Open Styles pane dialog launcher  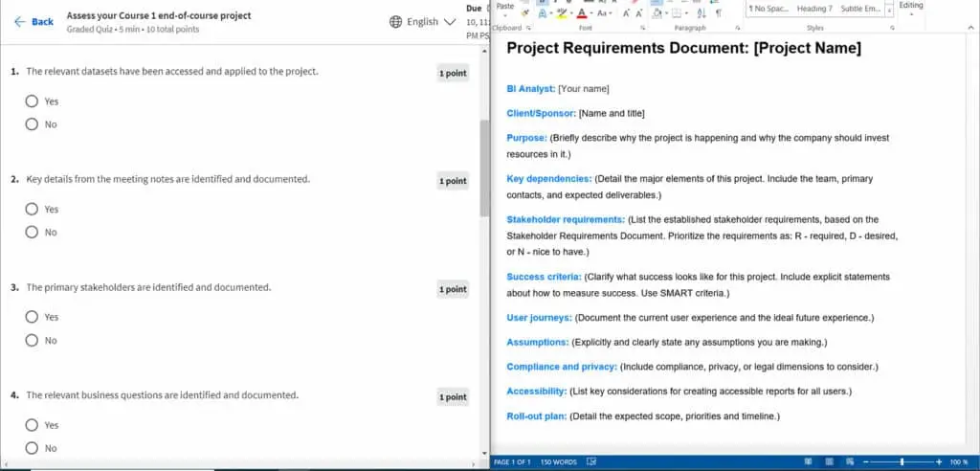click(893, 28)
